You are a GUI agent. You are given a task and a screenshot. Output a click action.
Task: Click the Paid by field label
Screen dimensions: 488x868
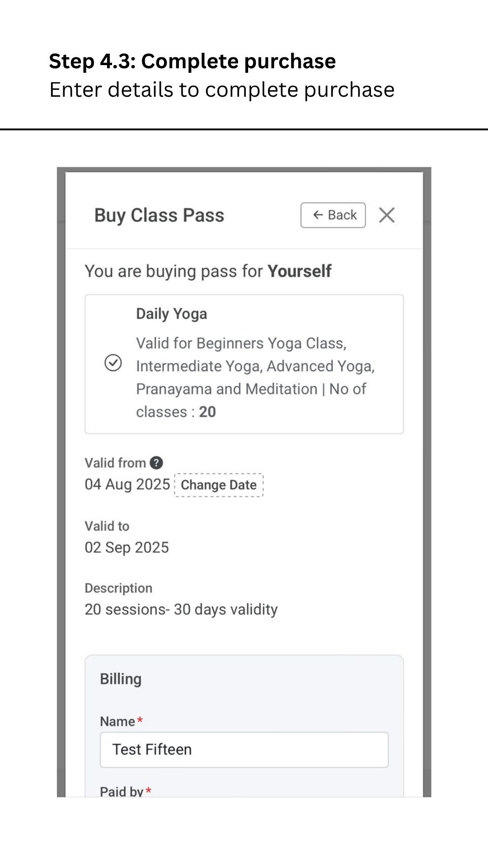tap(122, 791)
